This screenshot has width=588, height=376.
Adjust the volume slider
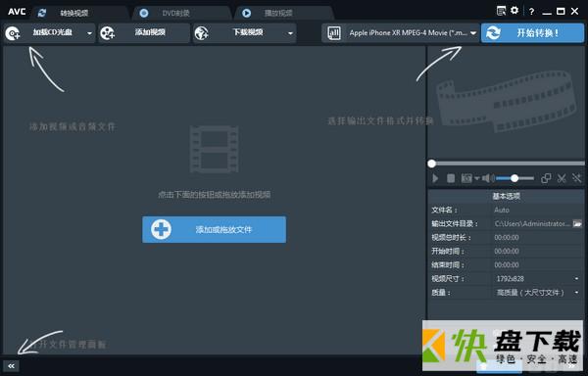click(514, 178)
